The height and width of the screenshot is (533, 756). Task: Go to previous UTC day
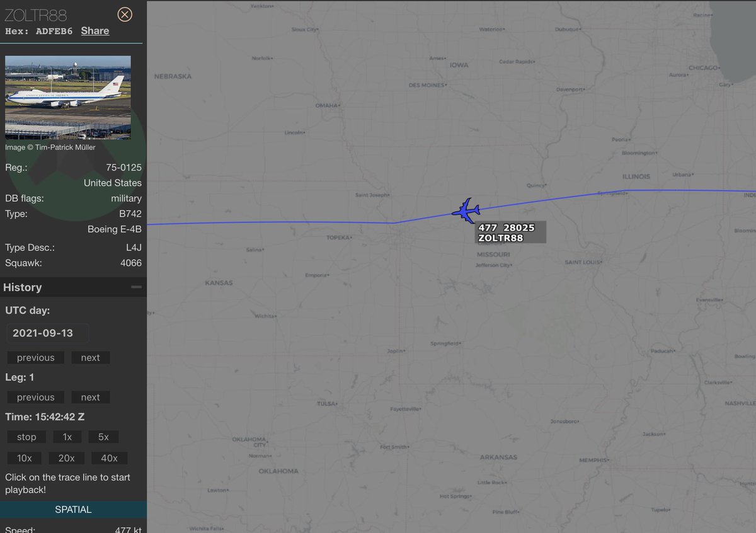coord(35,358)
